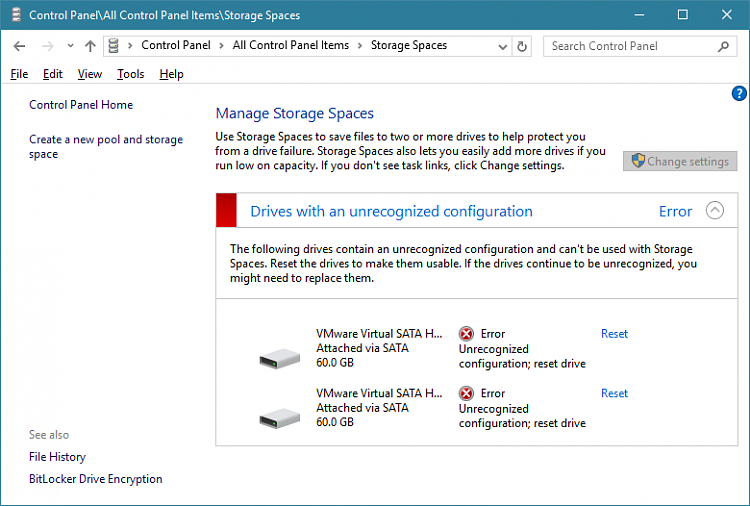Open the Edit menu
This screenshot has width=750, height=506.
click(53, 74)
